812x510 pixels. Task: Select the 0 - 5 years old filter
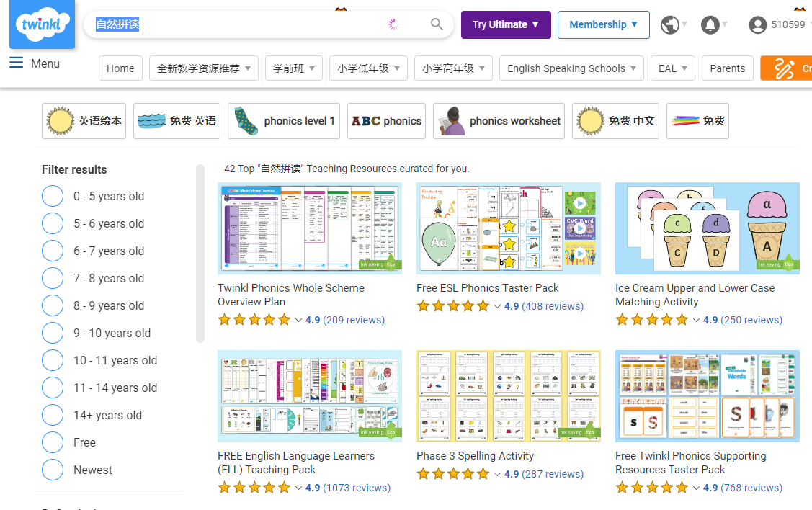click(53, 196)
